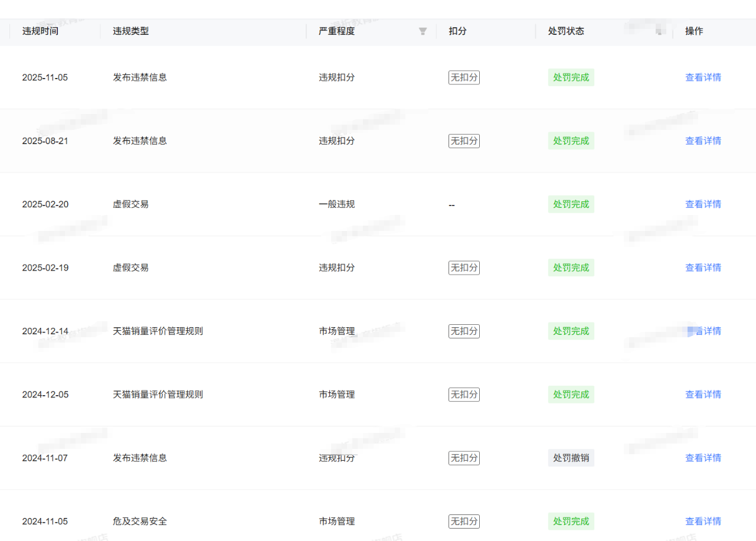The image size is (756, 541).
Task: Click the 一般违规 severity cell
Action: (x=337, y=204)
